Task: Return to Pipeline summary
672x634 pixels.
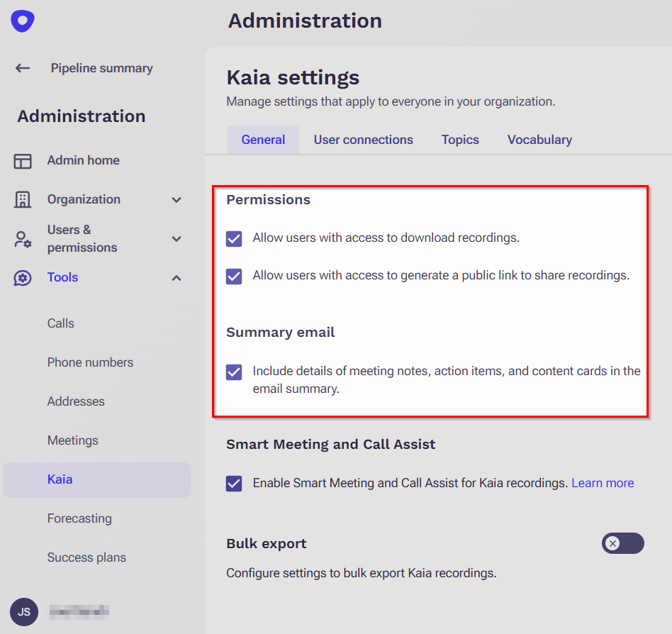Action: [101, 68]
